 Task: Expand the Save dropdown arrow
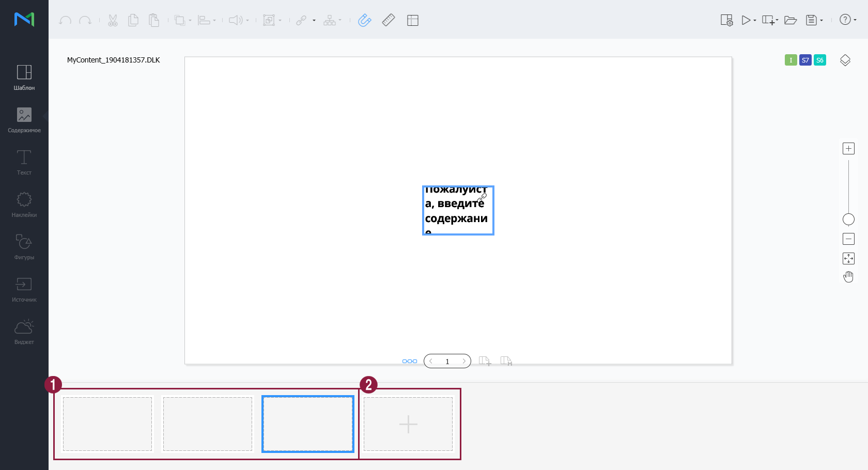click(x=822, y=21)
